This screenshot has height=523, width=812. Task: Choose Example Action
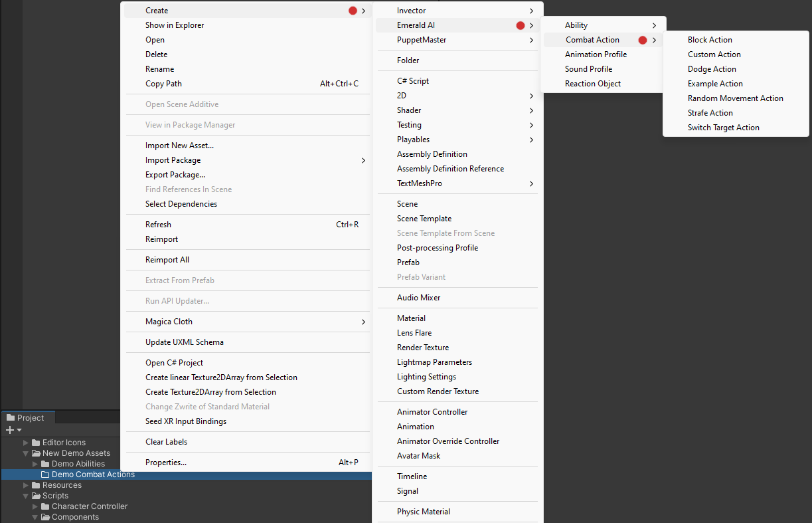click(736, 84)
